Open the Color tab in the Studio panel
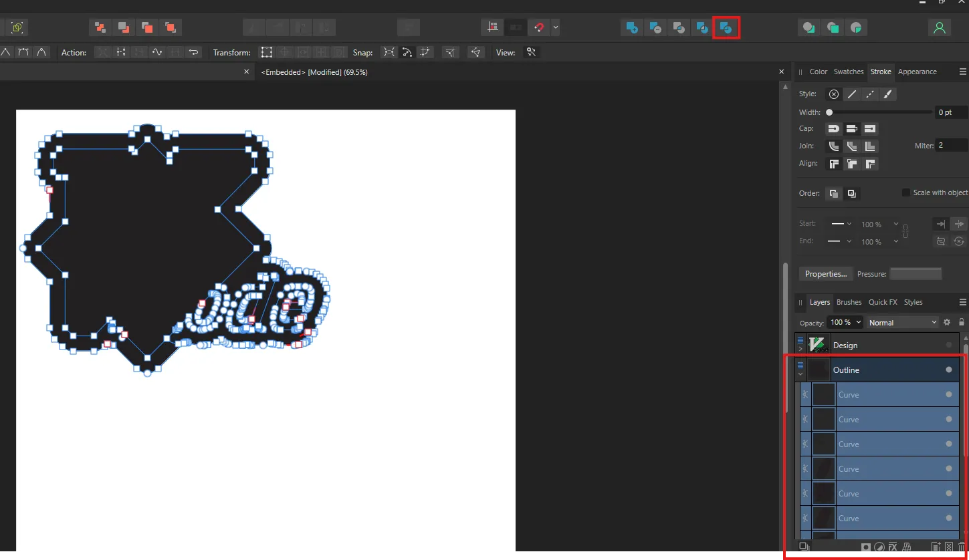 tap(819, 72)
